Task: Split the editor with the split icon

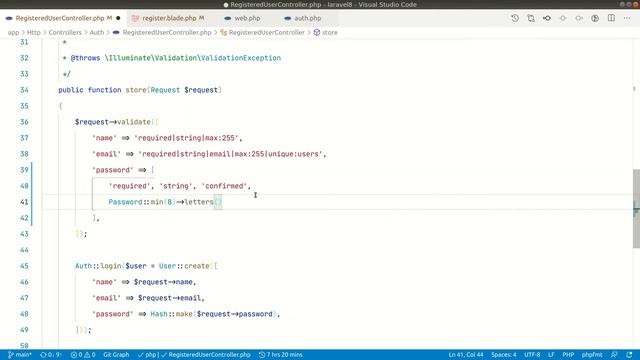Action: pyautogui.click(x=611, y=18)
